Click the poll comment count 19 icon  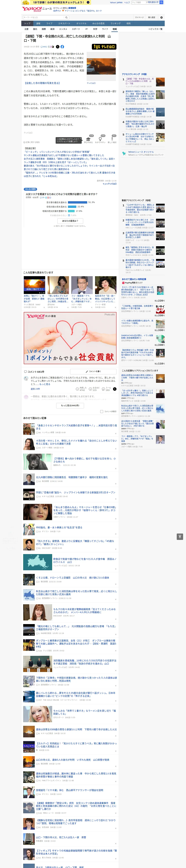tap(42, 197)
